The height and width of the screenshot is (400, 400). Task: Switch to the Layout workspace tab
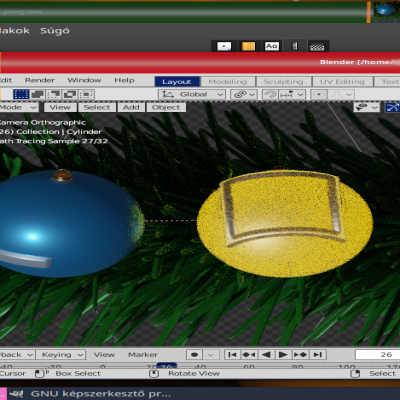(177, 82)
